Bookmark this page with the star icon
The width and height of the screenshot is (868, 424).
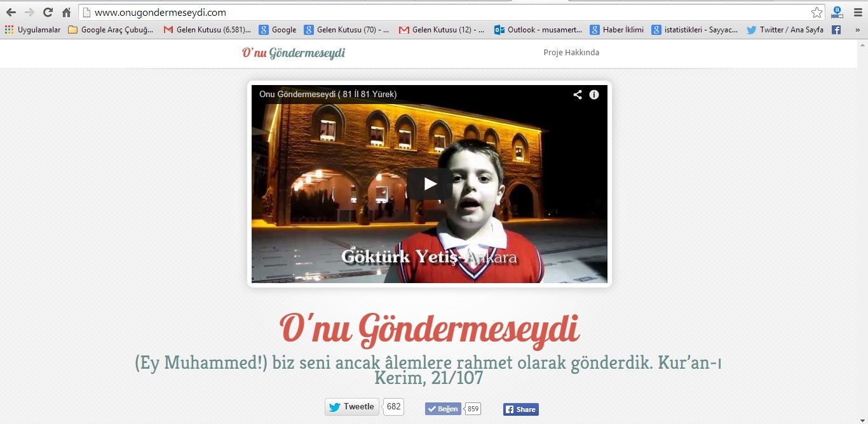817,13
